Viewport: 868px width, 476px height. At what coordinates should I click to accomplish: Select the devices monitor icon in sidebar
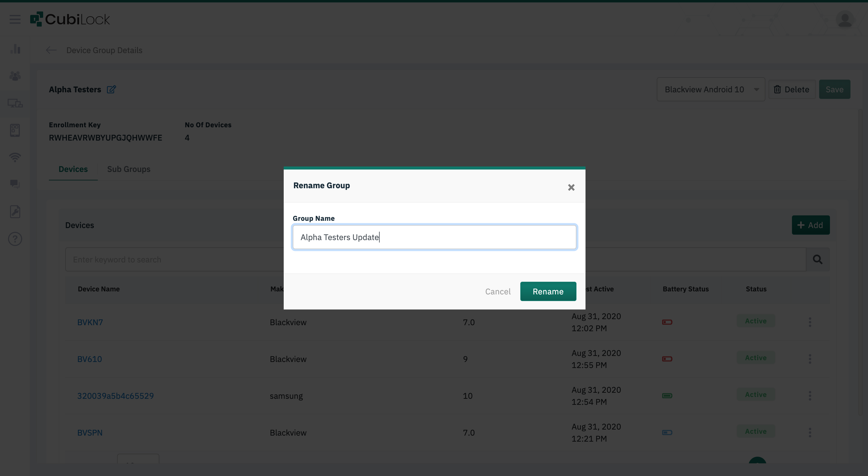click(x=15, y=103)
